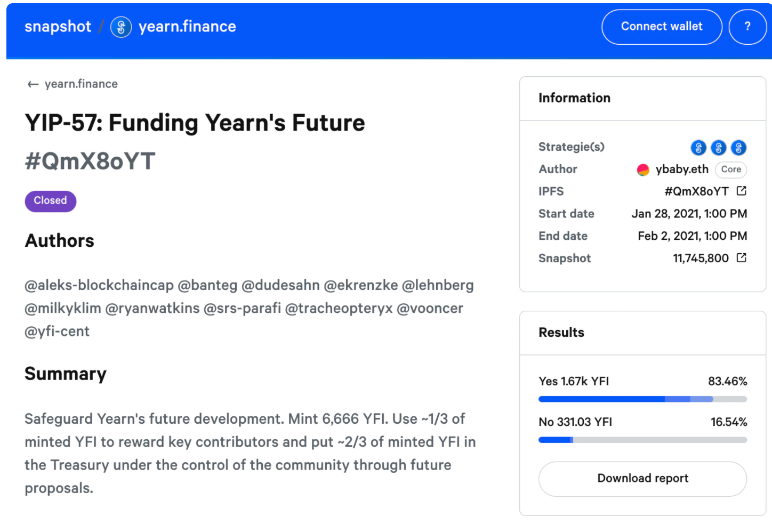Click the Results panel heading

[561, 333]
